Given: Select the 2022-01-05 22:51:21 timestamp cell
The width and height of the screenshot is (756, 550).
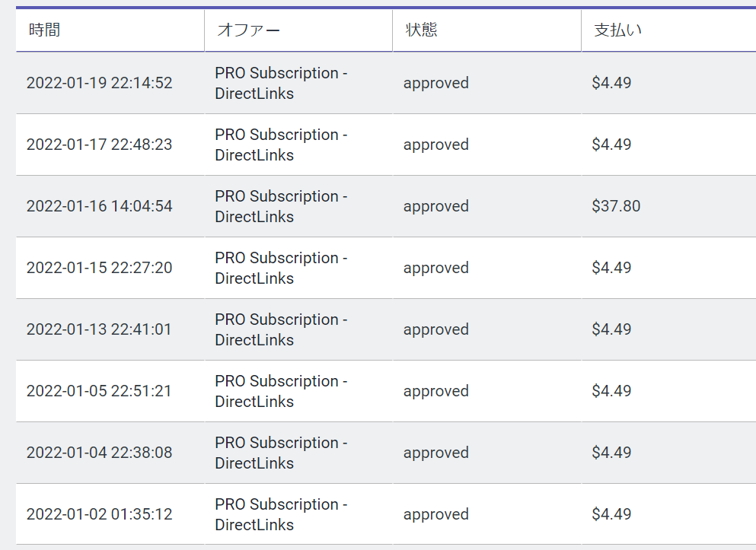Looking at the screenshot, I should click(x=99, y=391).
